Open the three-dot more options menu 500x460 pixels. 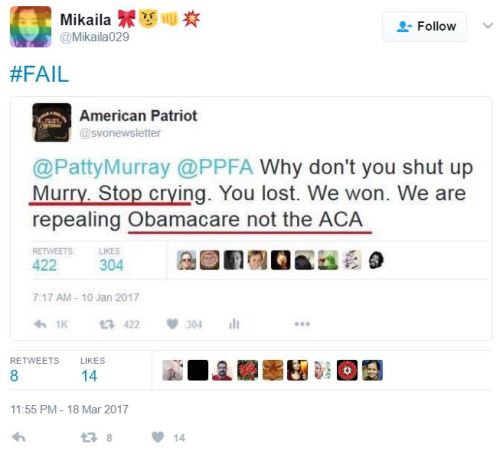pyautogui.click(x=302, y=324)
